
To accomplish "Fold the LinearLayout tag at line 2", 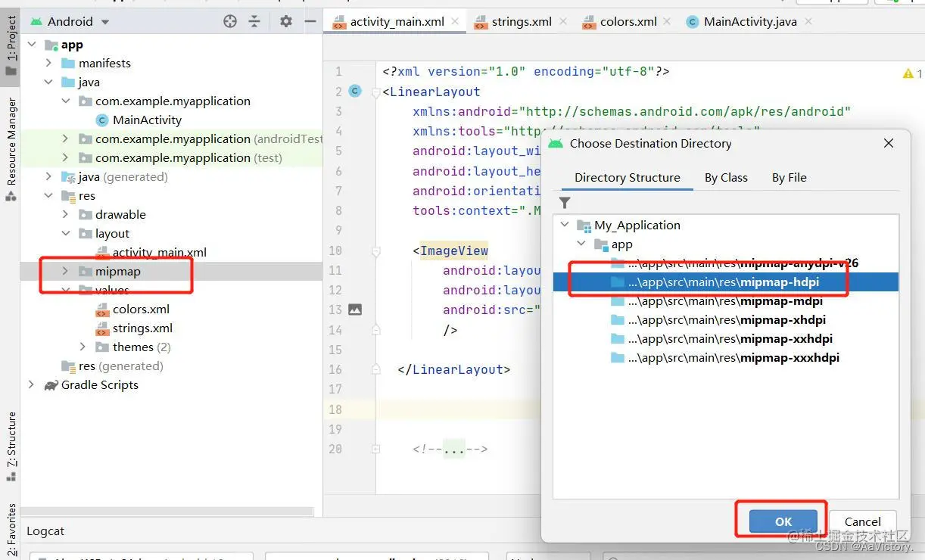I will [x=375, y=92].
